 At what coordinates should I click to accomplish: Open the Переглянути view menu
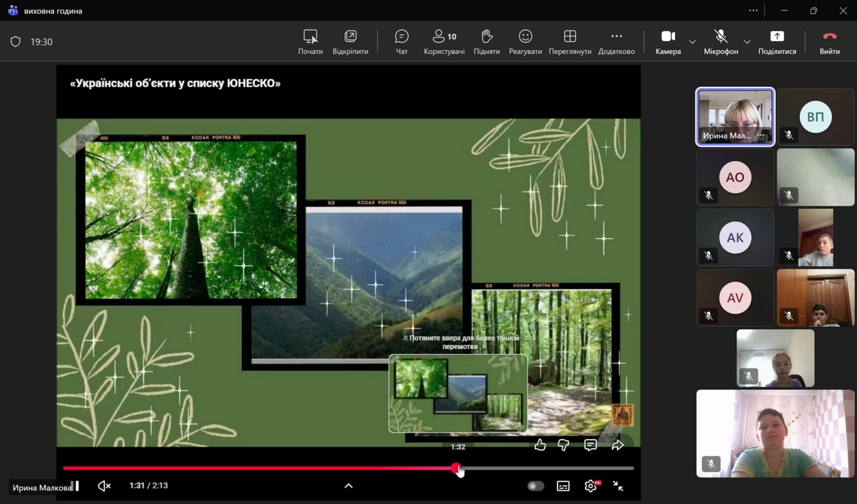570,42
